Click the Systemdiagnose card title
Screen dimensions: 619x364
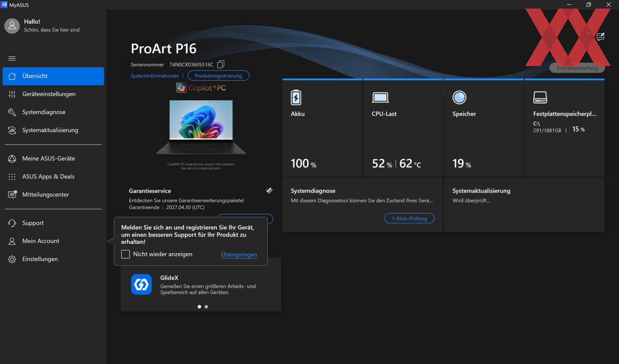pyautogui.click(x=313, y=191)
